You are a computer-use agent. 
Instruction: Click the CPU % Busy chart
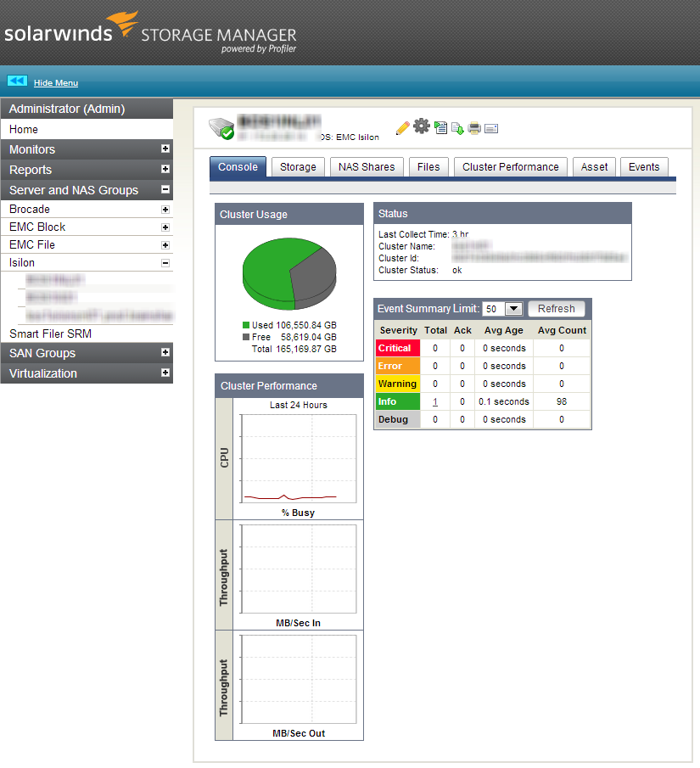point(299,459)
